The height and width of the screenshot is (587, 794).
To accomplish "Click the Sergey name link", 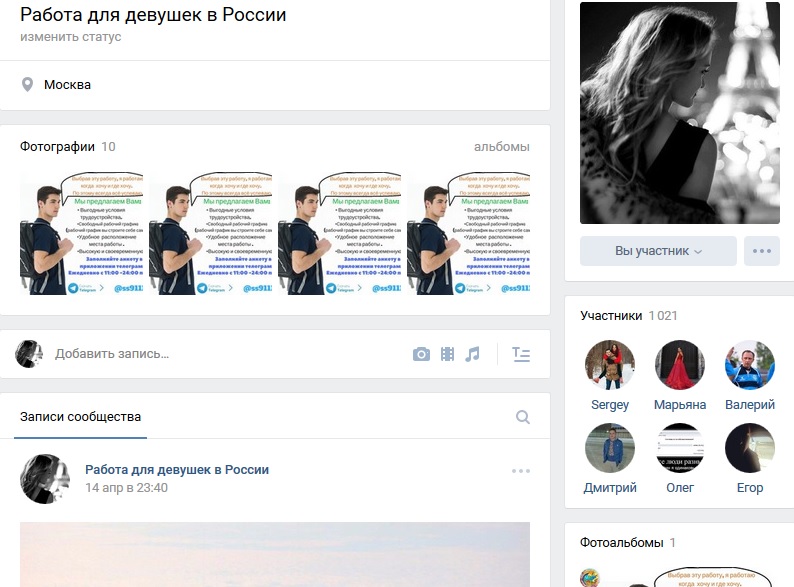I will pyautogui.click(x=610, y=405).
